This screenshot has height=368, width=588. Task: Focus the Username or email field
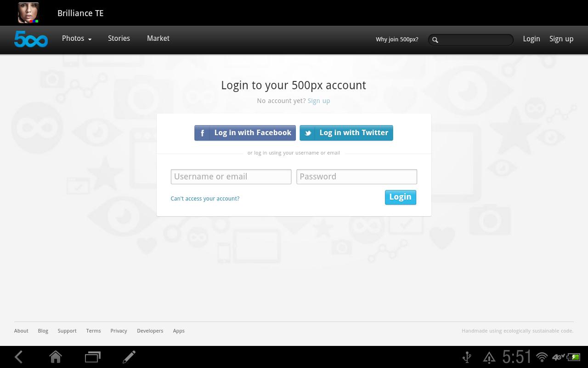[231, 177]
